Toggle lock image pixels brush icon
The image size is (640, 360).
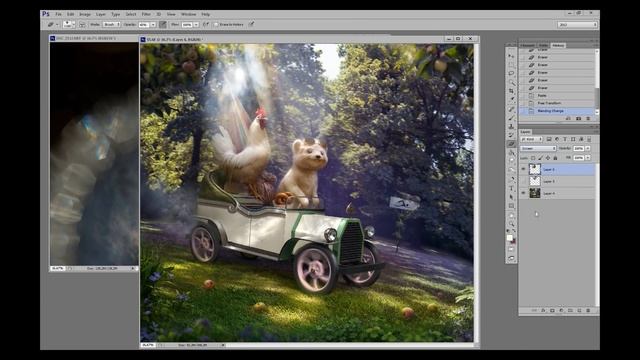(540, 158)
